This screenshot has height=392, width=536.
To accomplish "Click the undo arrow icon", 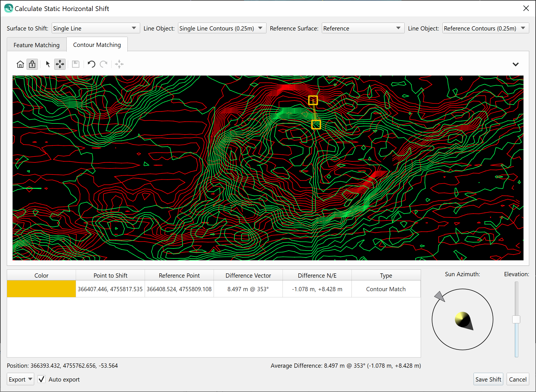I will 91,64.
